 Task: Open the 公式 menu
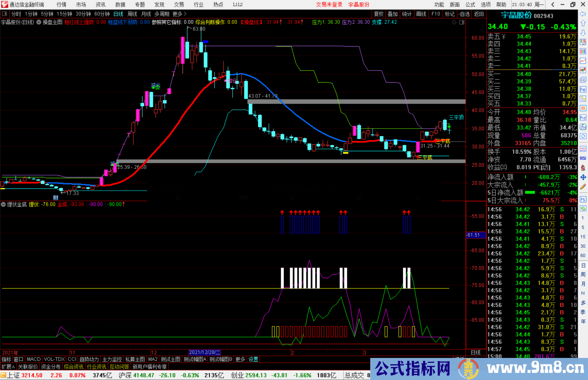tap(470, 5)
